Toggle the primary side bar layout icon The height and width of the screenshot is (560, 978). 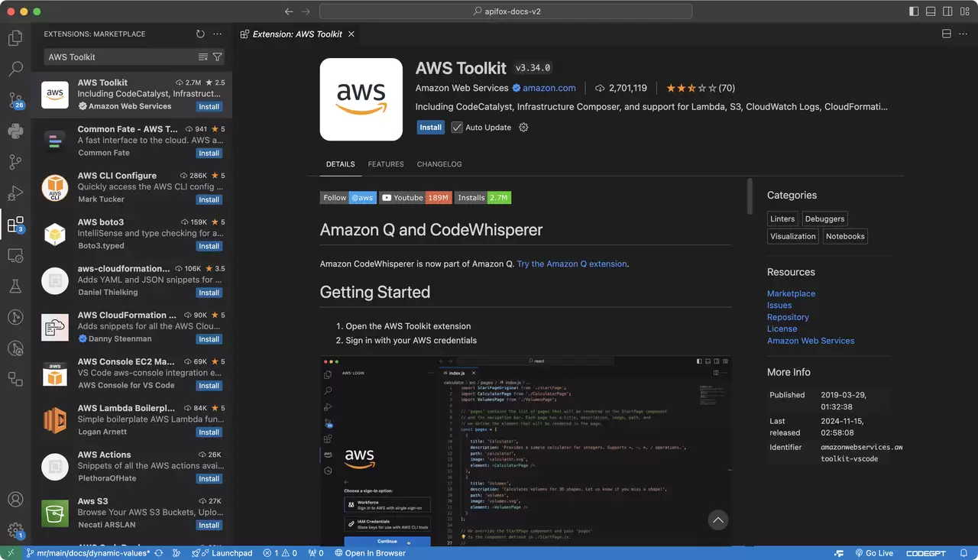(914, 11)
